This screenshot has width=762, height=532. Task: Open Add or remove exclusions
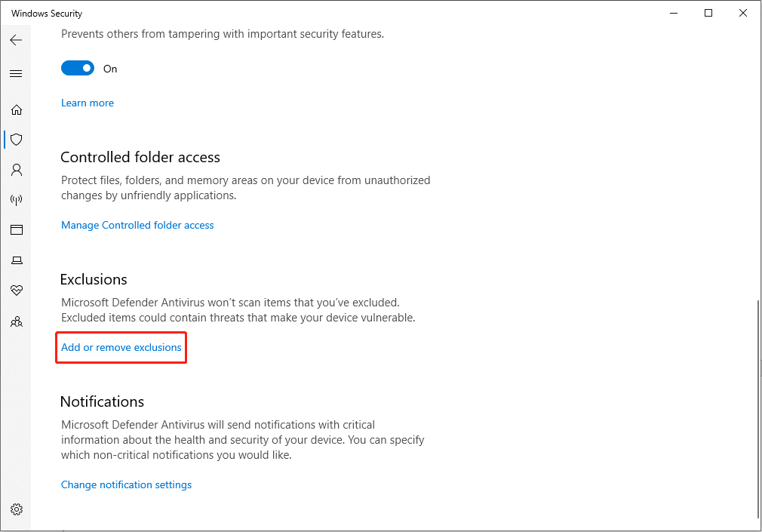pos(120,347)
